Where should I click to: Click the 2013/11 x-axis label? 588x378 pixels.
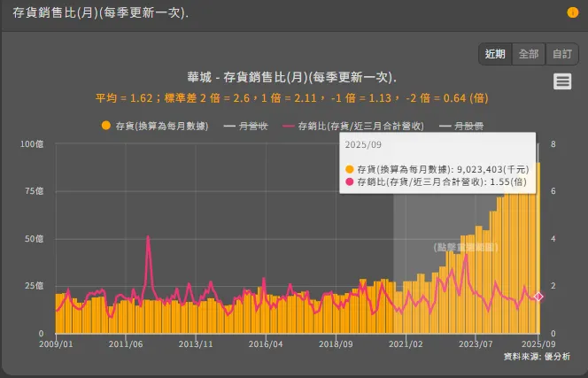click(196, 343)
